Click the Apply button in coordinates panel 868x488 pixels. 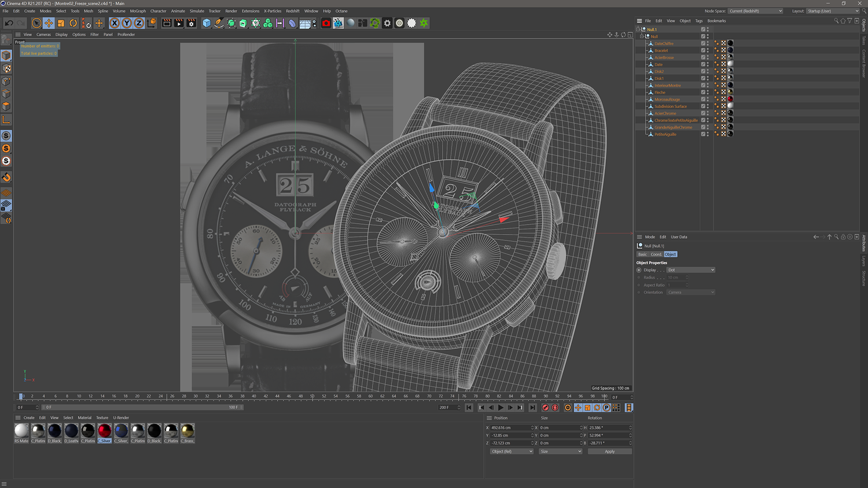(x=609, y=451)
